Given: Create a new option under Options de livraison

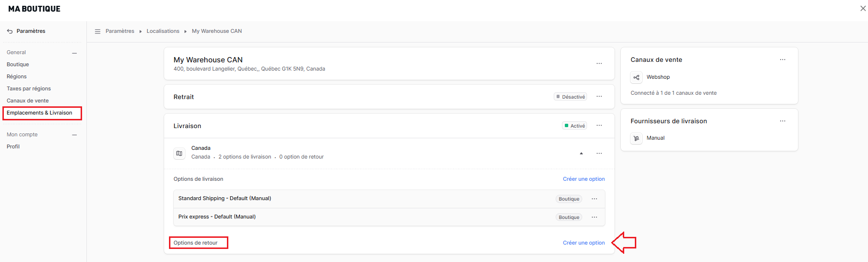Looking at the screenshot, I should tap(583, 179).
